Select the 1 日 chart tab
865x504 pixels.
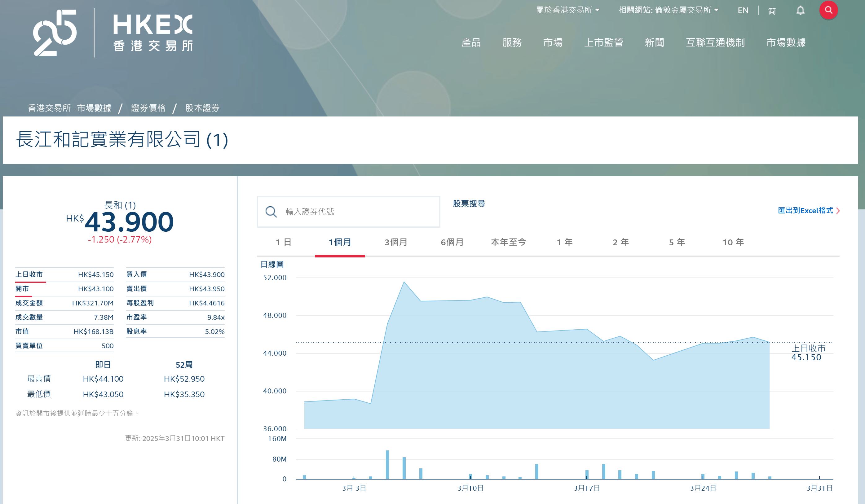(x=284, y=242)
